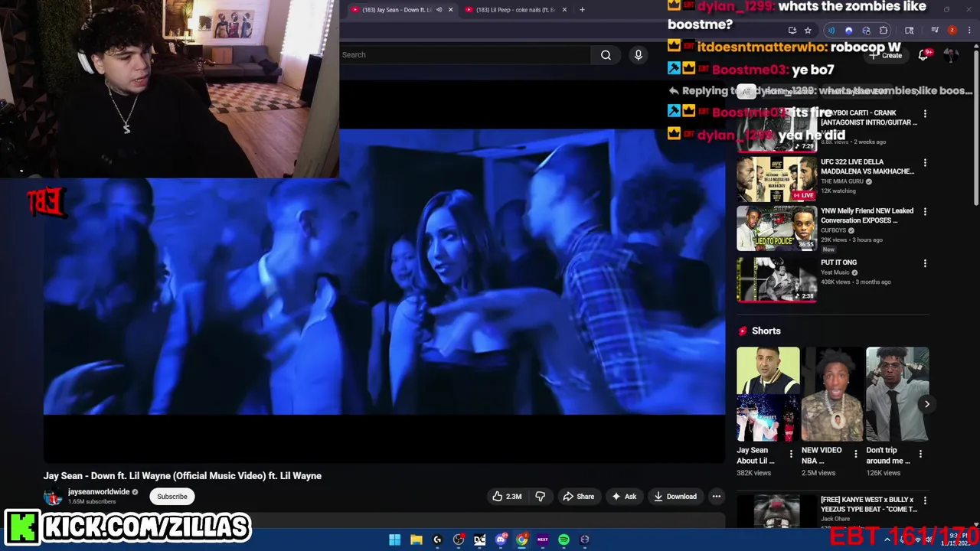Open more actions ellipsis below video
The image size is (980, 551).
(x=717, y=497)
